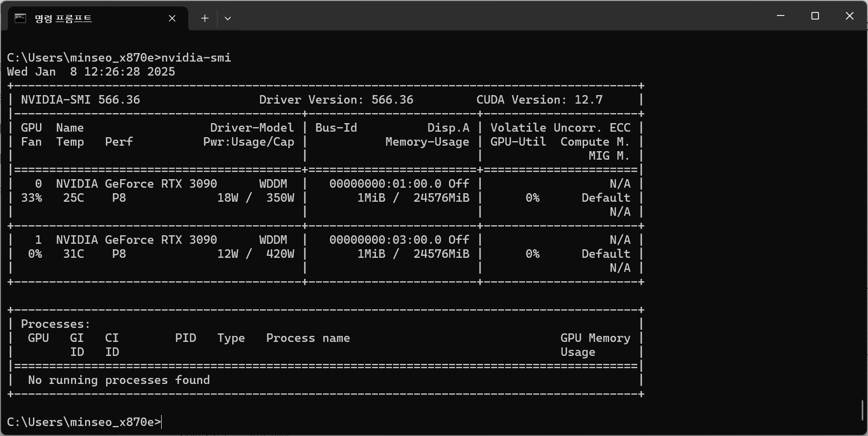Viewport: 868px width, 436px height.
Task: Click the 31C temperature value
Action: [x=74, y=254]
